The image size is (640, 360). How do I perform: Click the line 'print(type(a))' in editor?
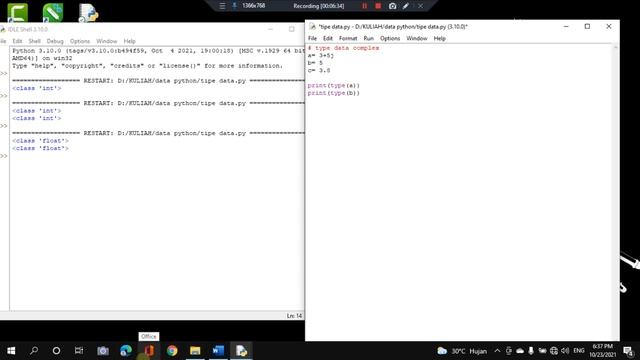(333, 85)
